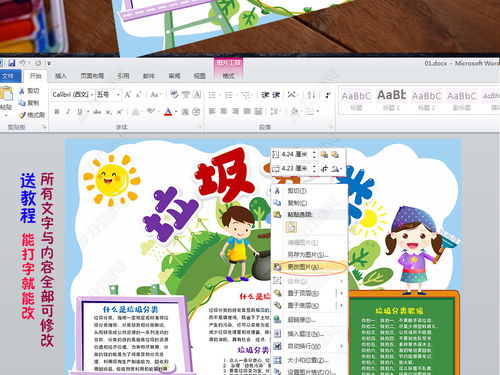Click the Grow Font icon
The height and width of the screenshot is (375, 500).
[x=128, y=95]
